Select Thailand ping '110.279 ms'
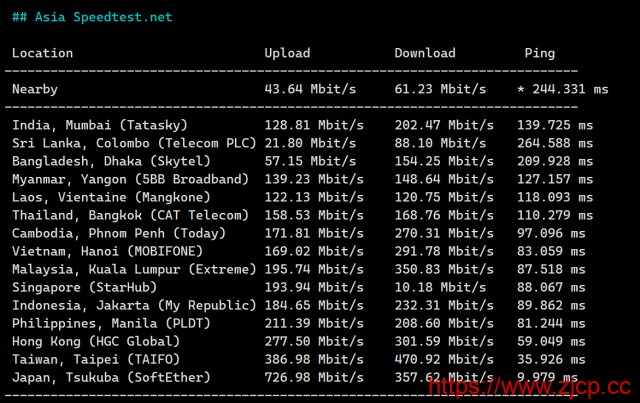Image resolution: width=640 pixels, height=403 pixels. pyautogui.click(x=555, y=215)
